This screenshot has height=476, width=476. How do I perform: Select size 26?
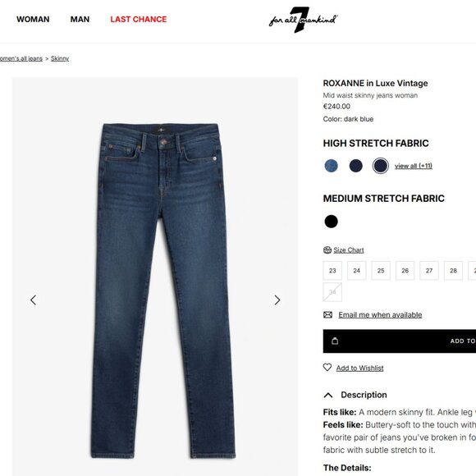point(405,271)
